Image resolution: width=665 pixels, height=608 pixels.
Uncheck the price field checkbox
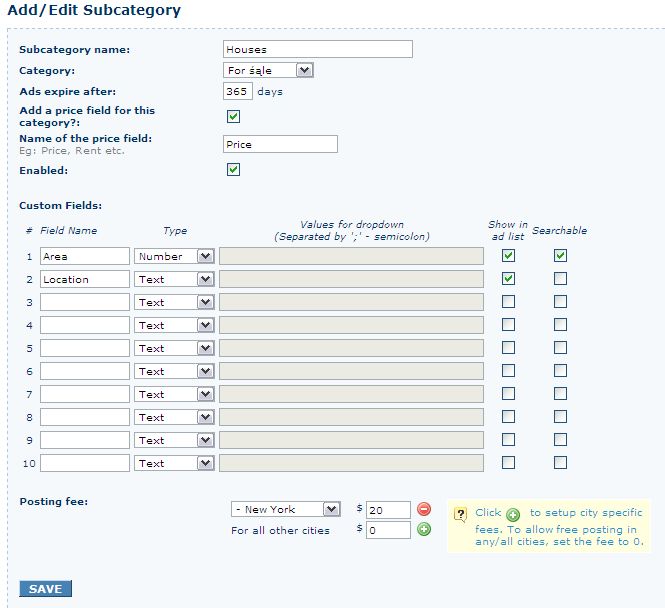tap(233, 116)
